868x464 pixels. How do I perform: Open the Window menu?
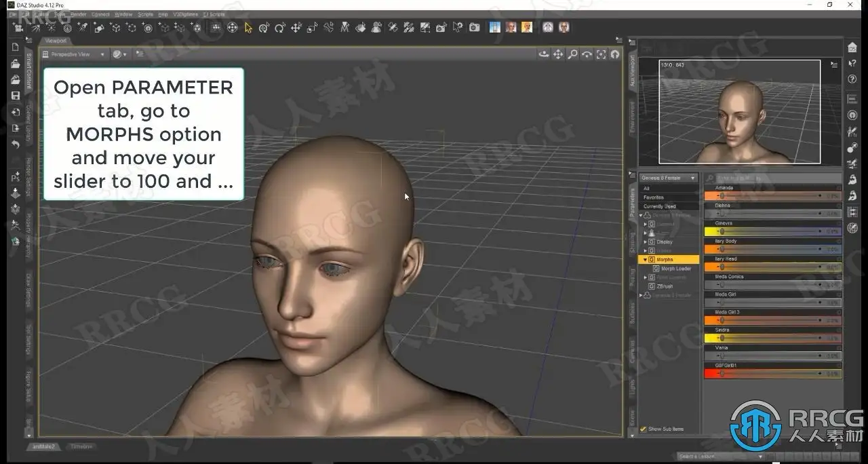[123, 14]
